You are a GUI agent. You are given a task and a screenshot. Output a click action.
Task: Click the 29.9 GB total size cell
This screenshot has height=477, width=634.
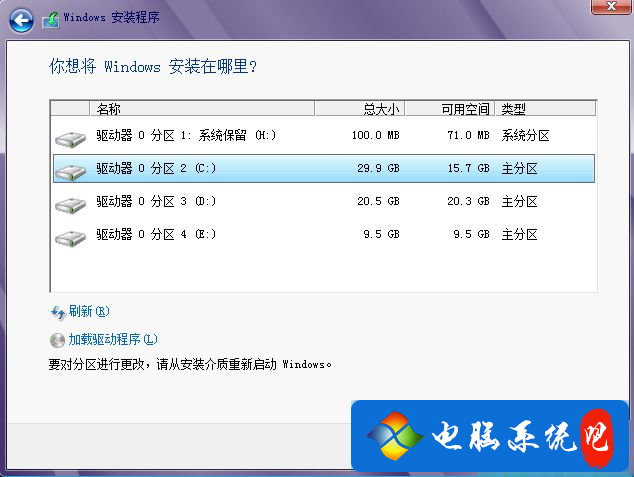tap(378, 168)
